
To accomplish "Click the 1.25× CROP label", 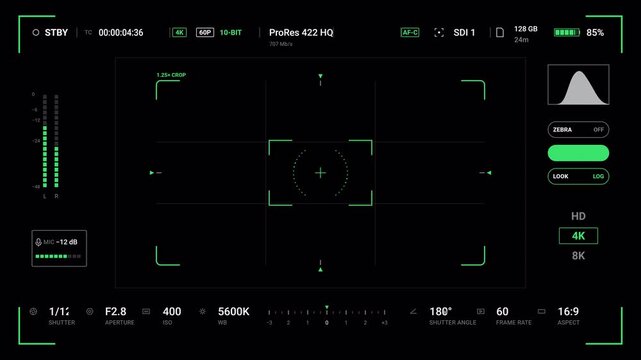I will pyautogui.click(x=171, y=75).
